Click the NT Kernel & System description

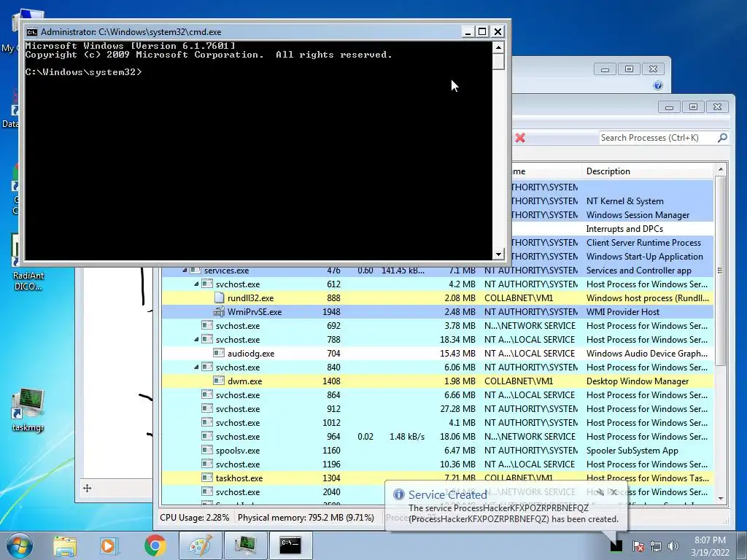pos(625,201)
